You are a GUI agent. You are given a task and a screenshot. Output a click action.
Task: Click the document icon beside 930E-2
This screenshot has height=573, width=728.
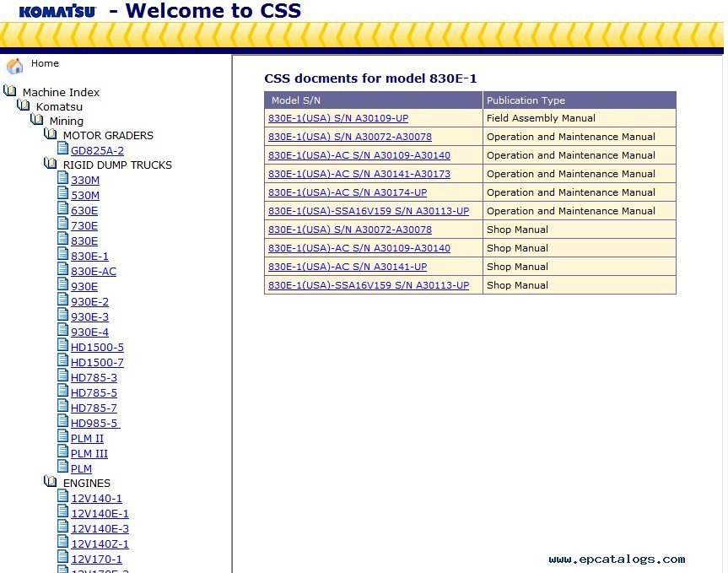[x=62, y=299]
